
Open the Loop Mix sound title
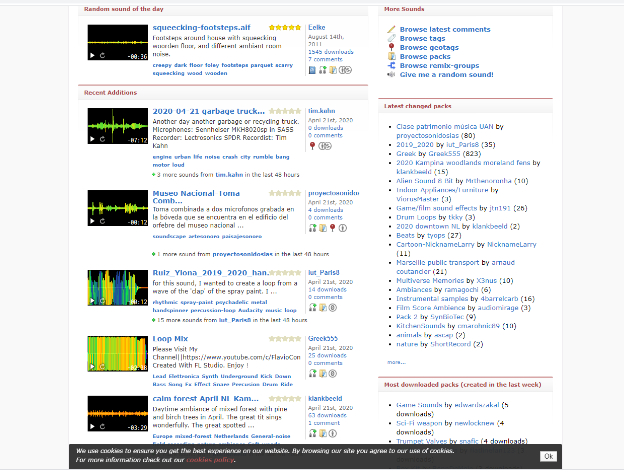coord(170,339)
